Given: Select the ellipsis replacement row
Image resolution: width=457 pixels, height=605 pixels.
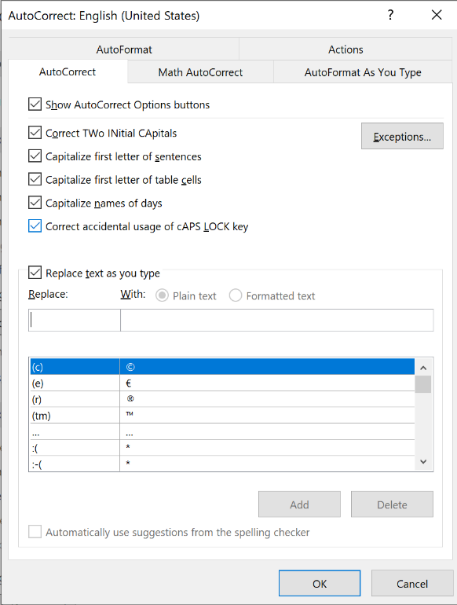Looking at the screenshot, I should (222, 431).
